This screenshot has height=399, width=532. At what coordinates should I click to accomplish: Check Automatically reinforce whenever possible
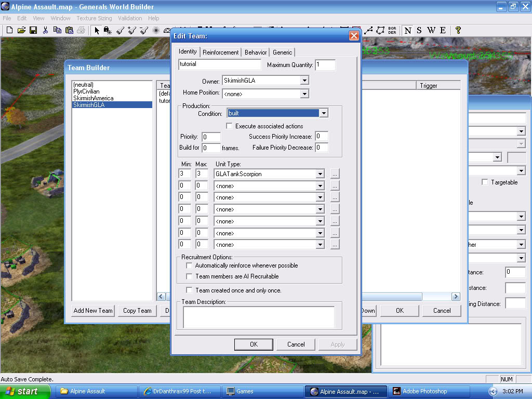tap(189, 265)
